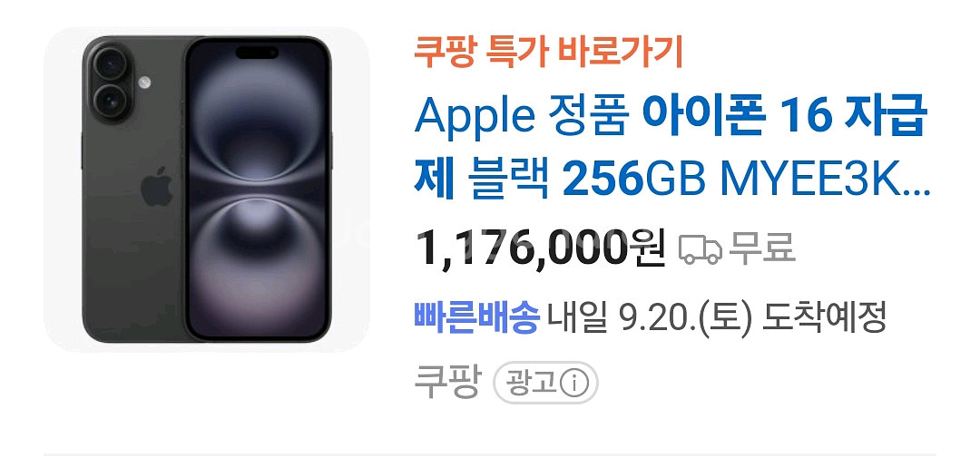Click the 무료 shipping label
This screenshot has width=980, height=467.
[x=762, y=248]
